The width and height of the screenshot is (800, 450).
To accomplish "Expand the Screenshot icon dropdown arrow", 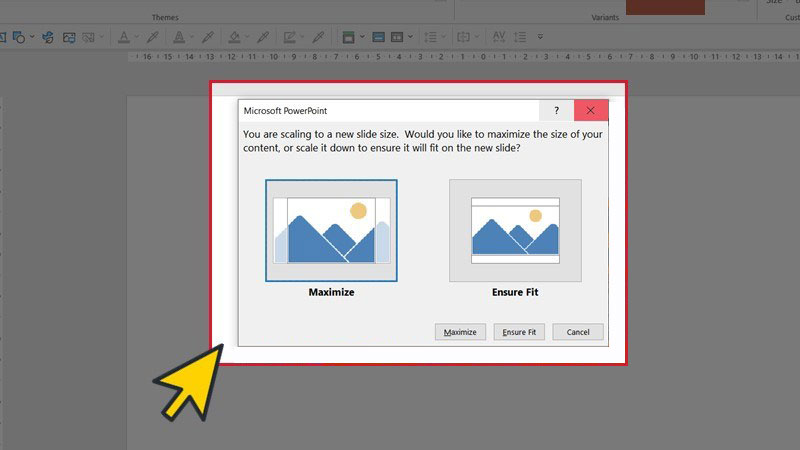I will coord(102,37).
